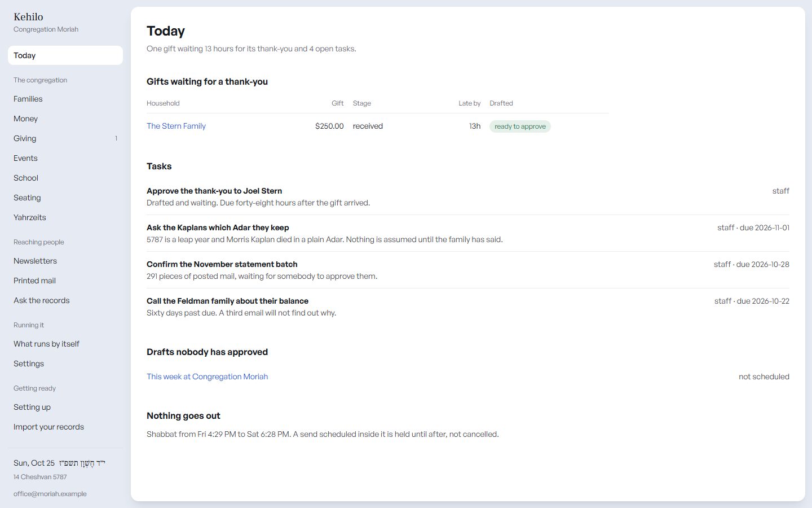
Task: Click 'staff · due 2026-10-22' label
Action: pyautogui.click(x=752, y=301)
